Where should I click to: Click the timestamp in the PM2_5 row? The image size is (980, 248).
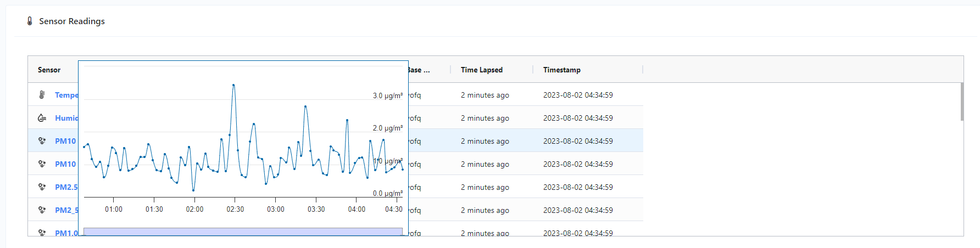click(x=578, y=210)
